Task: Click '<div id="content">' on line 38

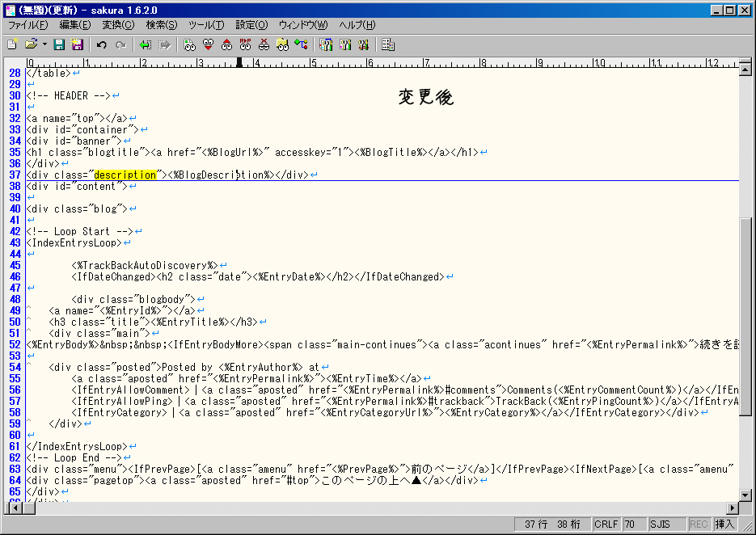Action: [x=77, y=186]
